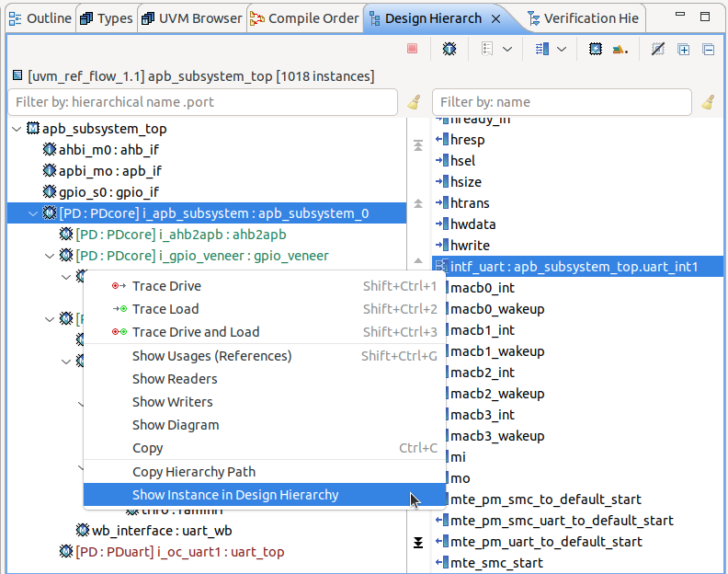Select the macb1_wakeup port
The height and width of the screenshot is (574, 728).
(x=495, y=351)
